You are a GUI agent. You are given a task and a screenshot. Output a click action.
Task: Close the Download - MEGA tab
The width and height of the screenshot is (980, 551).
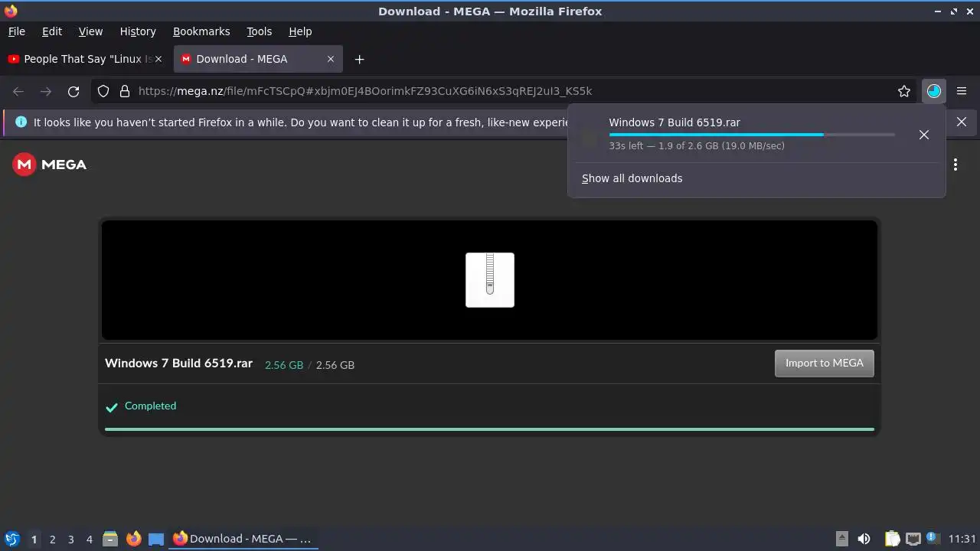click(331, 59)
